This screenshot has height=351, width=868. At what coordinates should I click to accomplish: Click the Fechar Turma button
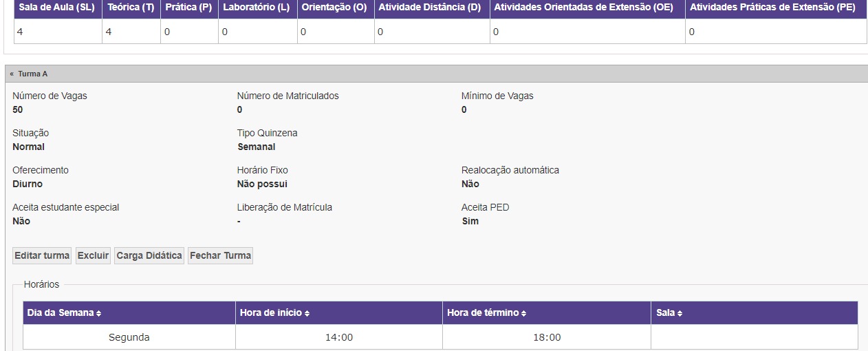pyautogui.click(x=221, y=255)
